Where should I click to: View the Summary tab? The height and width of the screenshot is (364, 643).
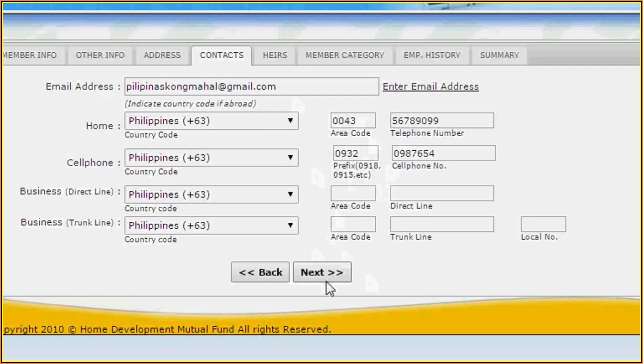click(499, 55)
